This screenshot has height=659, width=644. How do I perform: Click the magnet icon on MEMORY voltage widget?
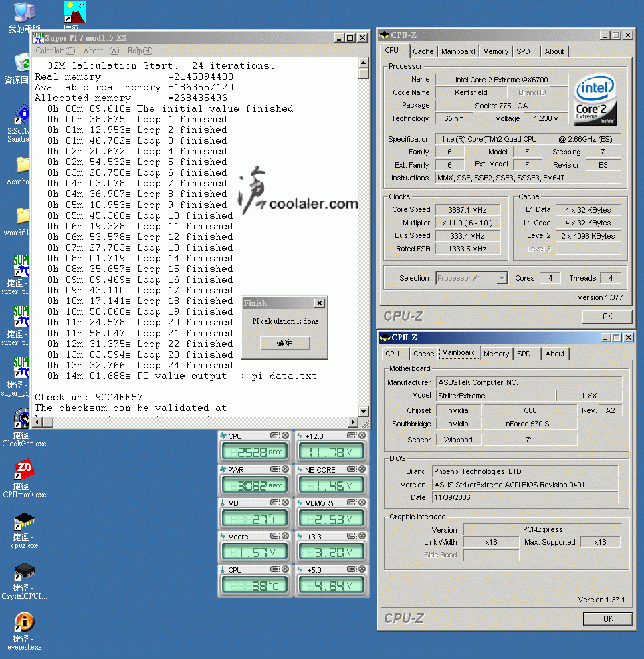point(352,503)
